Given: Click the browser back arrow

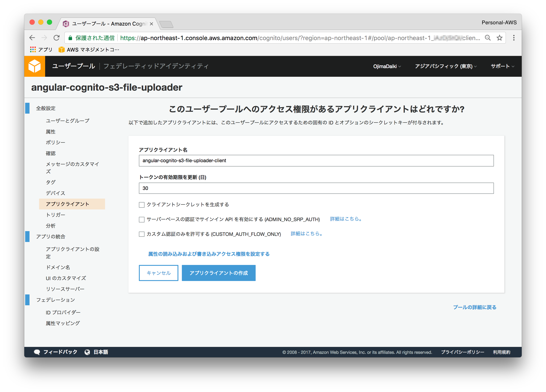Looking at the screenshot, I should coord(32,38).
